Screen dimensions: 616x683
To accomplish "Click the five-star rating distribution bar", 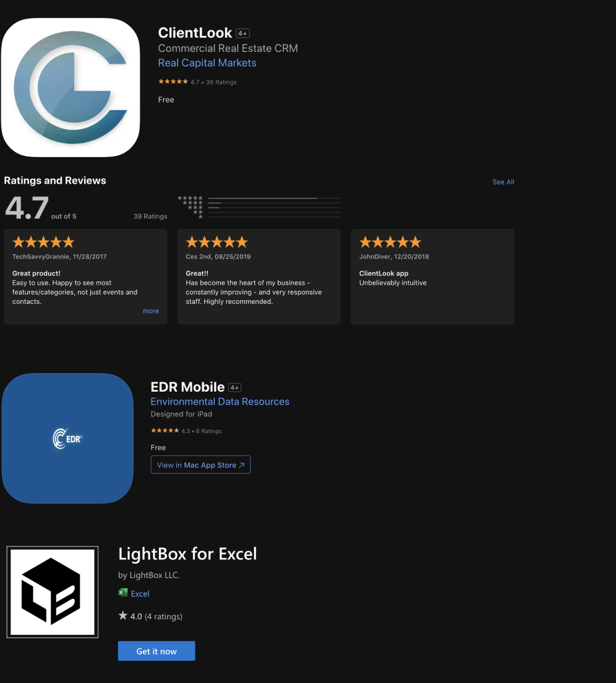I will tap(274, 198).
